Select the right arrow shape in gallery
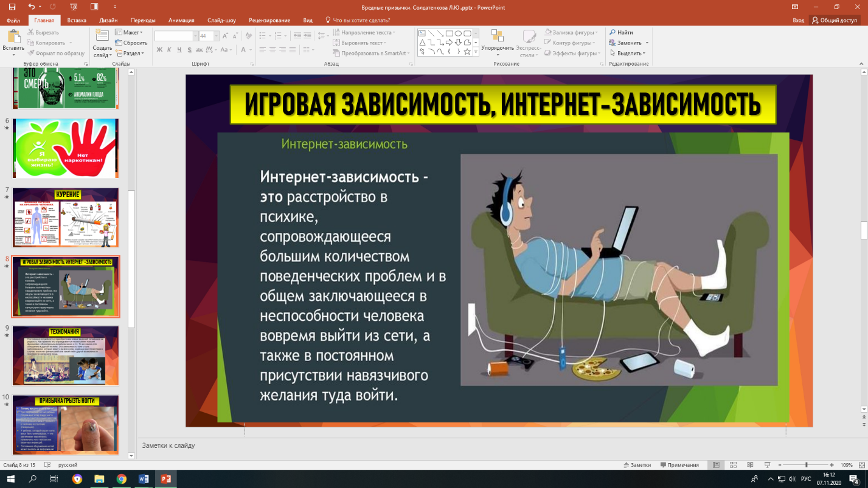Viewport: 868px width, 488px height. 448,43
